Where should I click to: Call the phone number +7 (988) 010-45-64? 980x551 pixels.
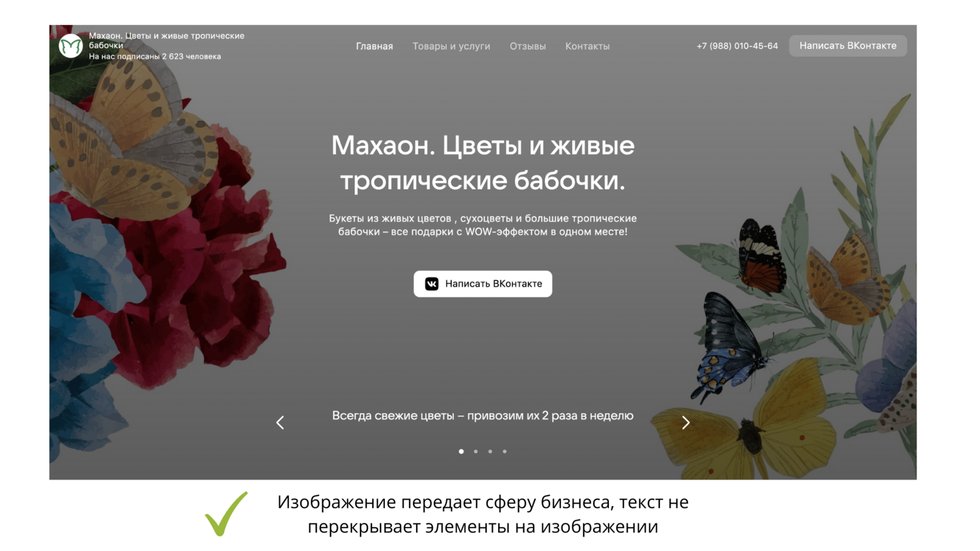point(737,46)
